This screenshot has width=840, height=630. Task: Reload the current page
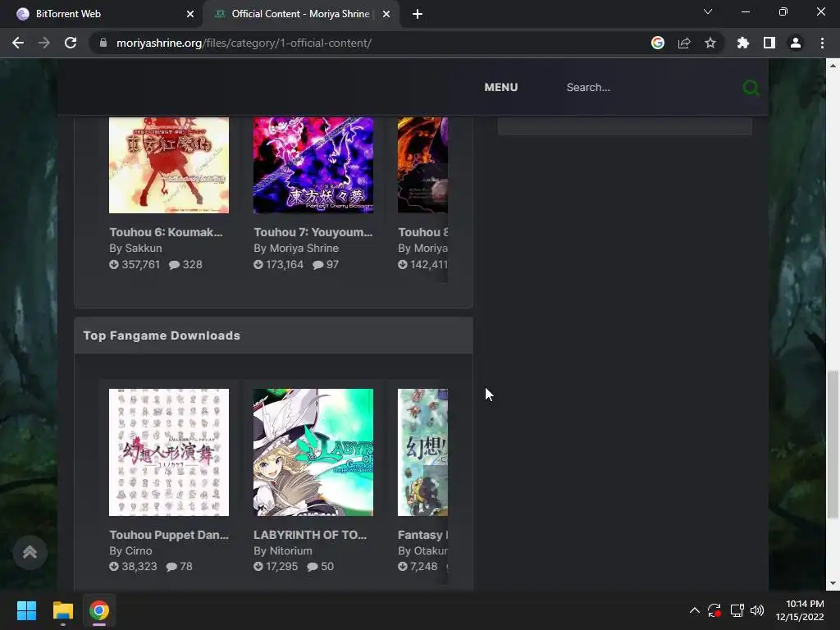[x=71, y=43]
